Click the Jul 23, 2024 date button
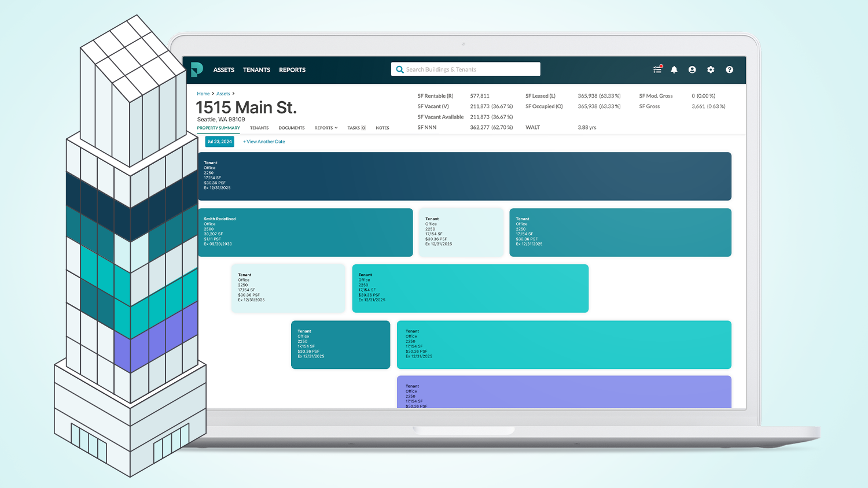 219,142
